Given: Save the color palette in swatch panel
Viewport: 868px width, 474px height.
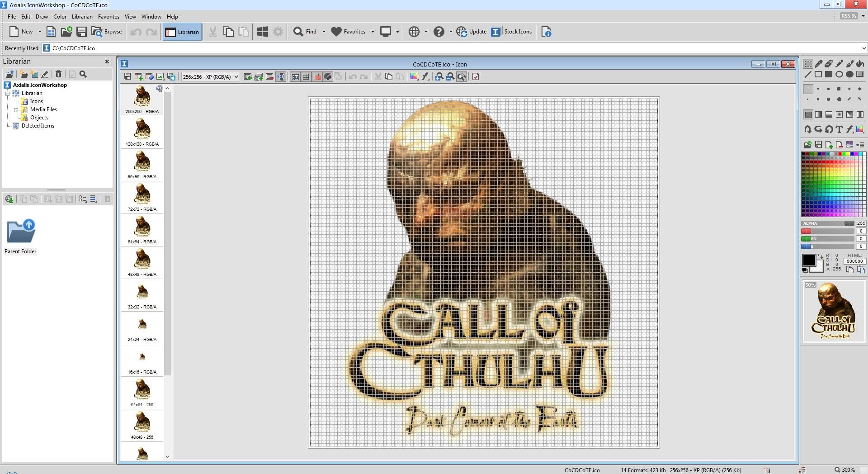Looking at the screenshot, I should pyautogui.click(x=818, y=145).
